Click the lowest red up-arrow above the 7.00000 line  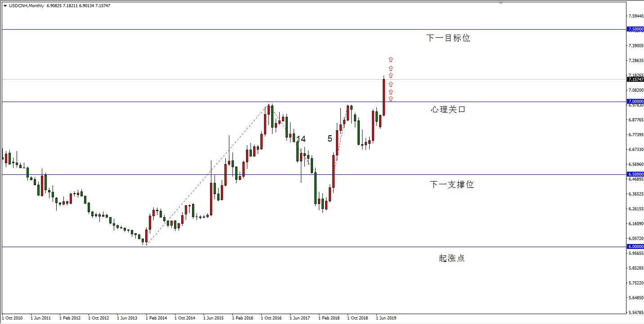pos(391,98)
